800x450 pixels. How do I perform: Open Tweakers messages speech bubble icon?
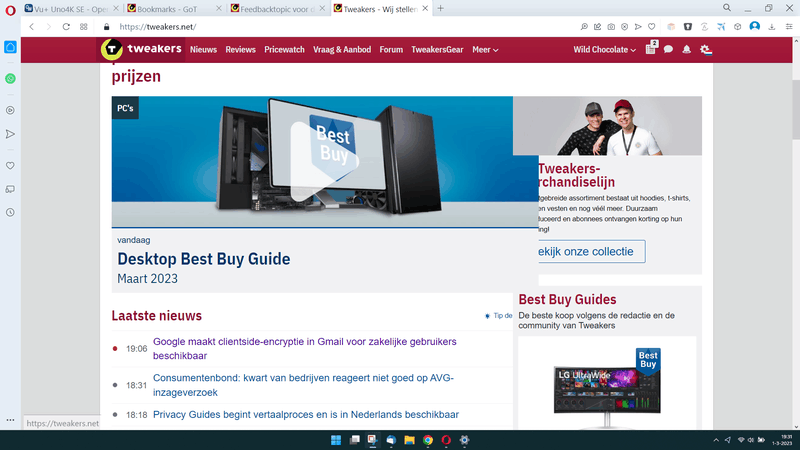click(668, 49)
